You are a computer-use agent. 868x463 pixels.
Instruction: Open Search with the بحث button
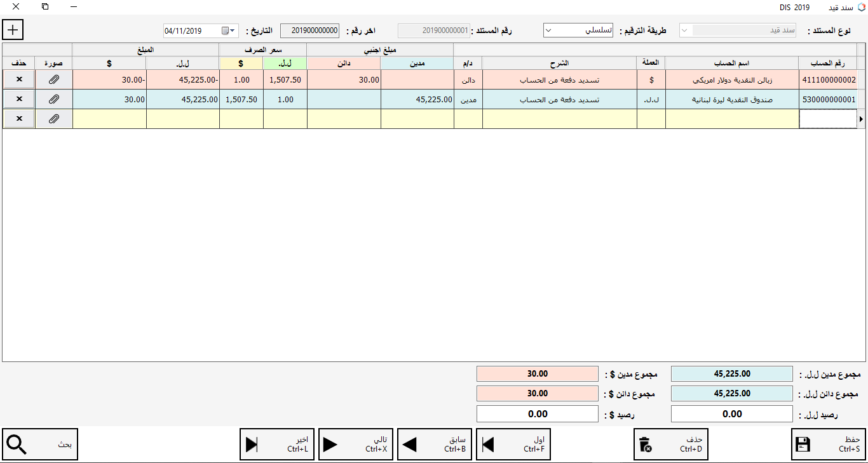pos(40,445)
